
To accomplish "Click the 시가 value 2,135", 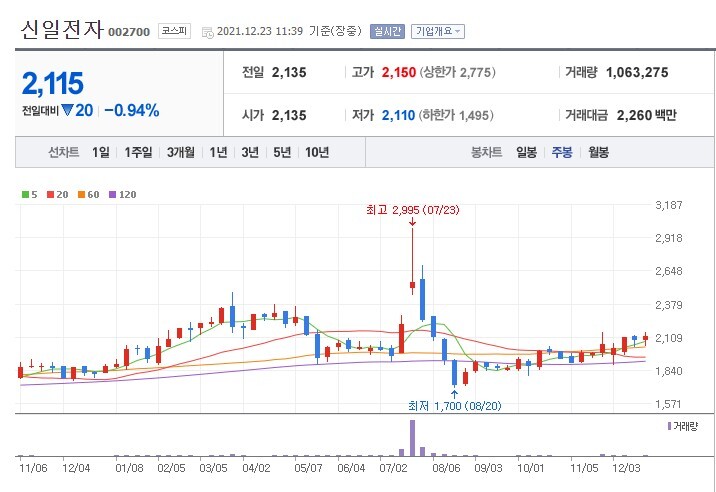I will coord(289,115).
